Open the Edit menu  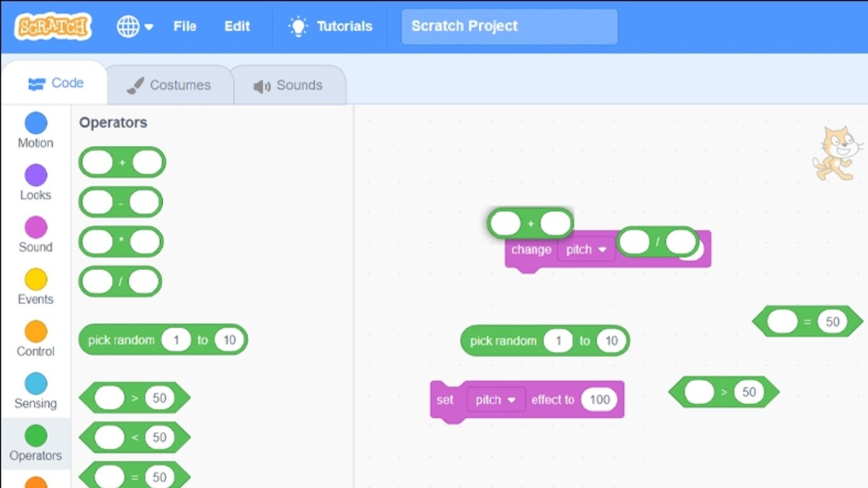click(x=237, y=26)
